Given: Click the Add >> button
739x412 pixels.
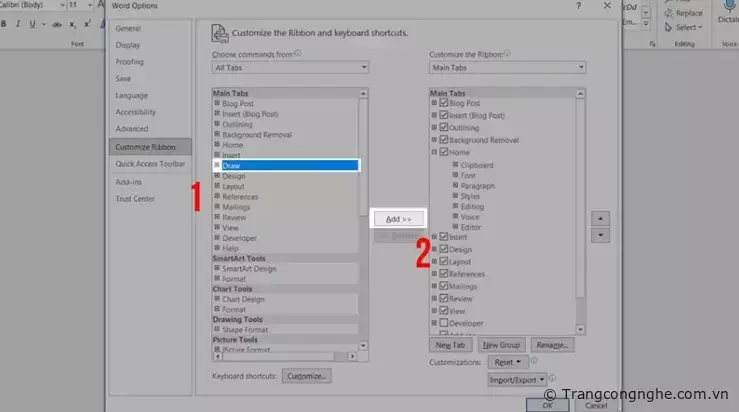Looking at the screenshot, I should tap(399, 217).
